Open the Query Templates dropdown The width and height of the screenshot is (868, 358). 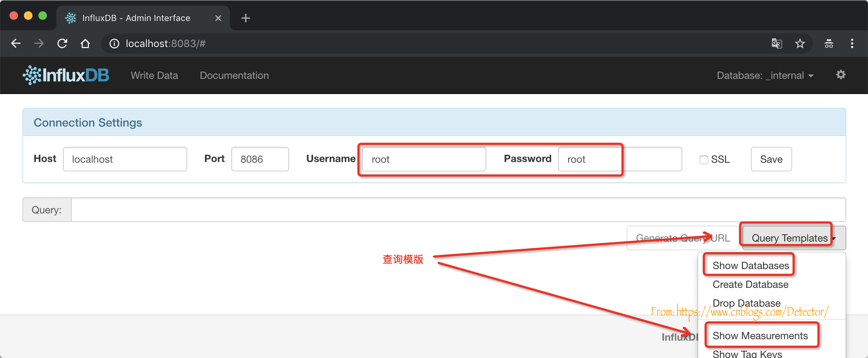(x=794, y=238)
